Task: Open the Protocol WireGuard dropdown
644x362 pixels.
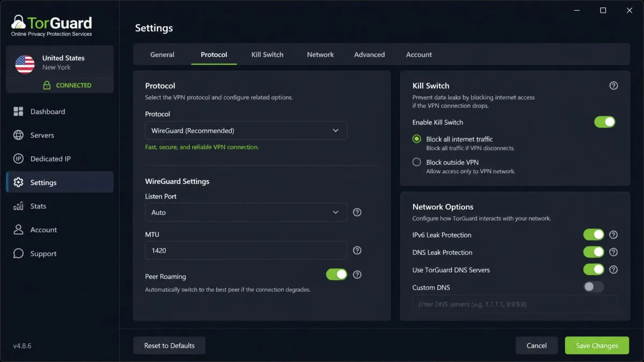Action: 246,130
